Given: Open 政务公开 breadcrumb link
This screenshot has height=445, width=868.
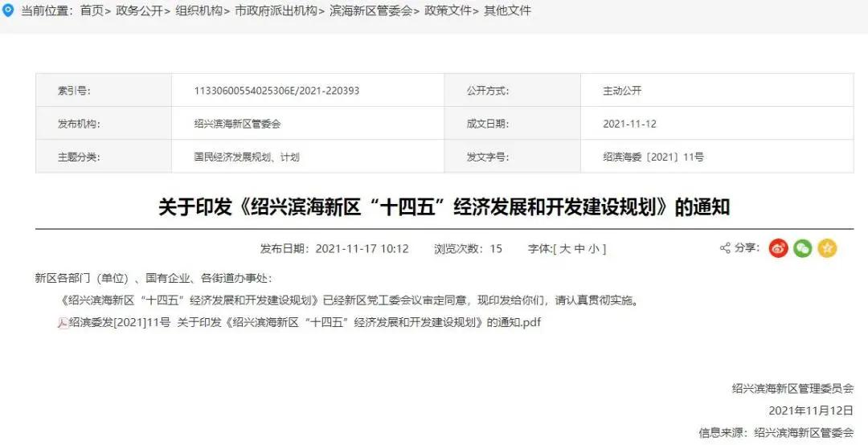Looking at the screenshot, I should click(x=139, y=11).
